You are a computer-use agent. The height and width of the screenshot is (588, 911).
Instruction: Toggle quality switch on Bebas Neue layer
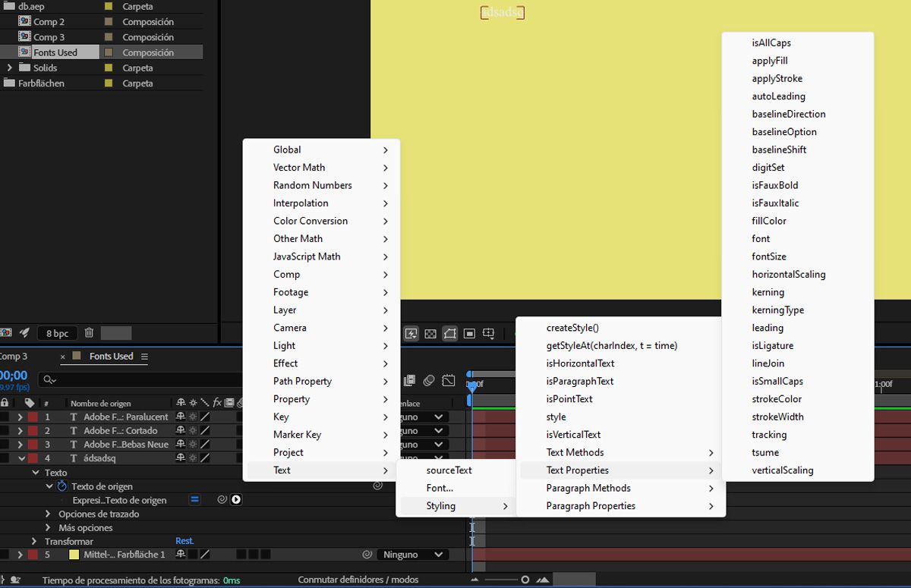205,445
